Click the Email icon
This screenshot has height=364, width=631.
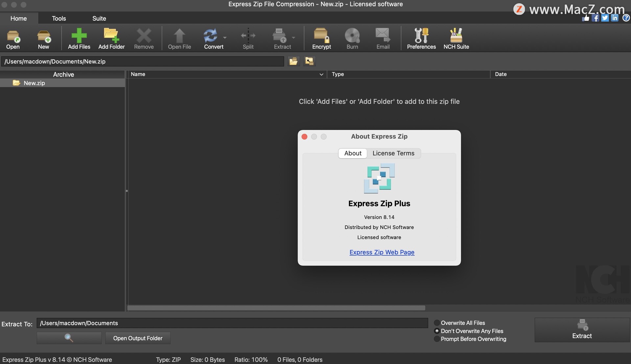[383, 38]
